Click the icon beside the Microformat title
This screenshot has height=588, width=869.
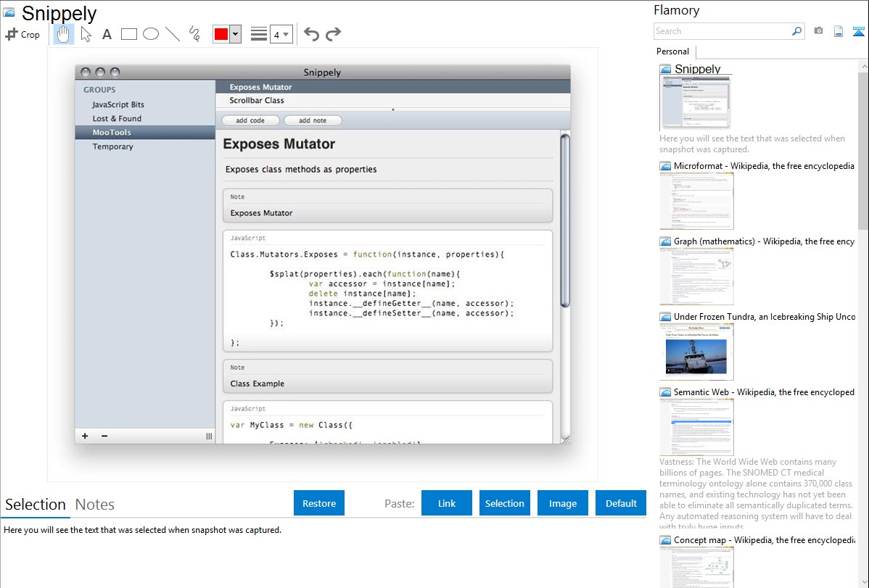point(665,166)
